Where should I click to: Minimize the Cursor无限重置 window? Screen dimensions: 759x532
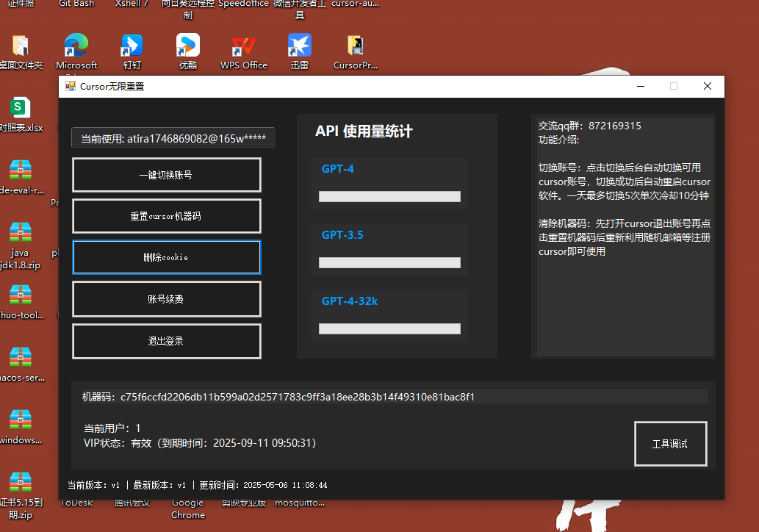pos(641,86)
